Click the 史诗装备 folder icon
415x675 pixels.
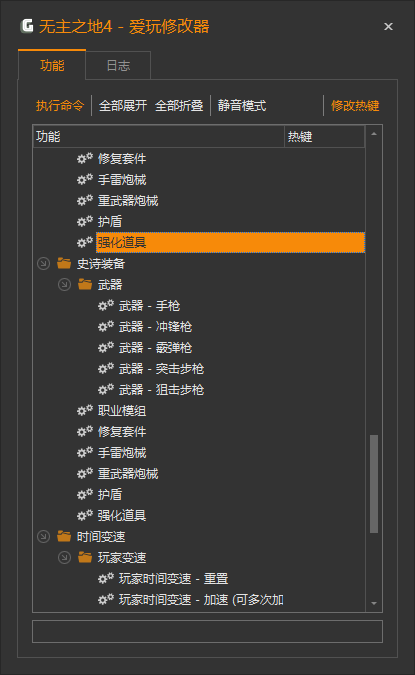[64, 263]
